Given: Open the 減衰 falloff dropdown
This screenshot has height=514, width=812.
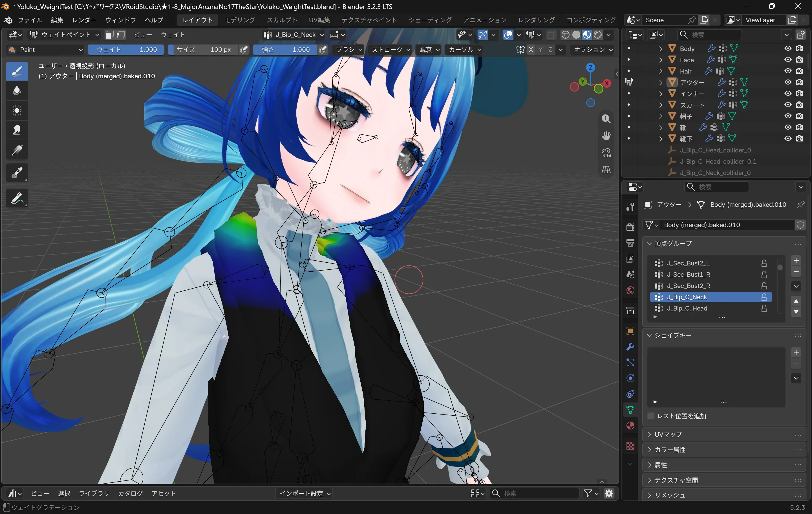Looking at the screenshot, I should click(429, 50).
